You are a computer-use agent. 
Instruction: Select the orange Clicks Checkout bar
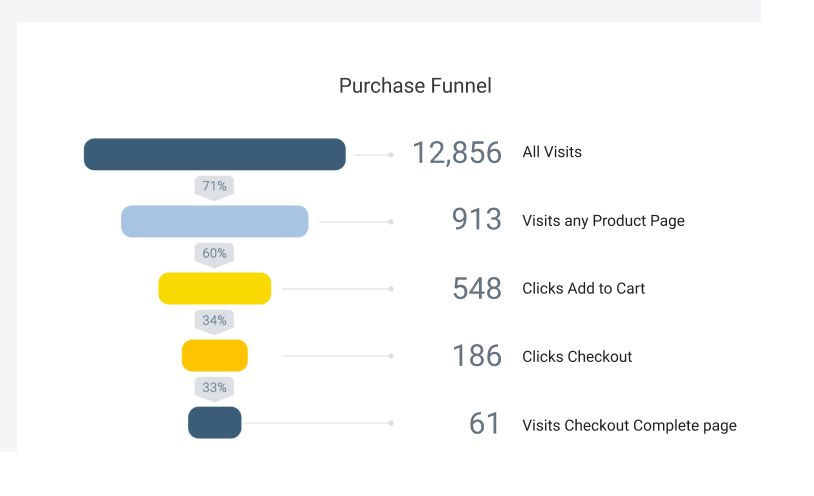click(214, 356)
